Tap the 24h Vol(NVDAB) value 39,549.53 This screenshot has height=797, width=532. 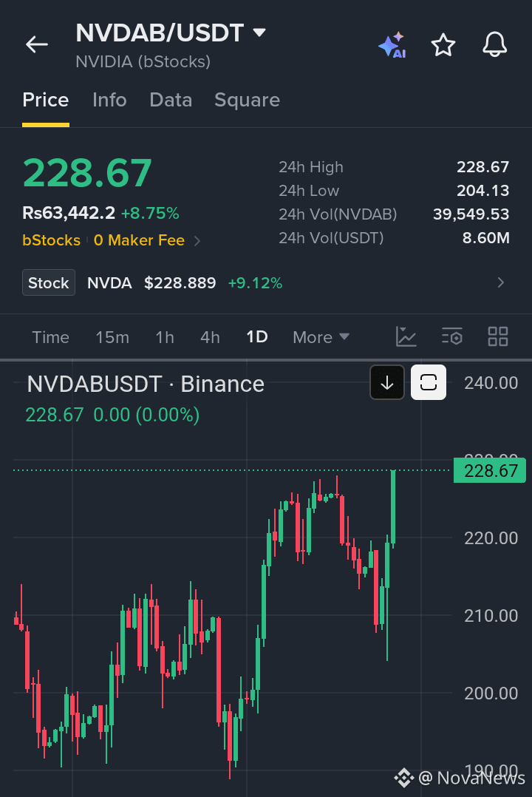coord(471,214)
